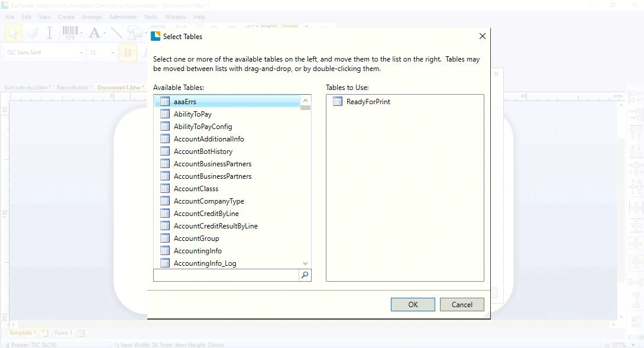This screenshot has width=644, height=348.
Task: Click the Printer: TSC TA210 status text
Action: 34,344
